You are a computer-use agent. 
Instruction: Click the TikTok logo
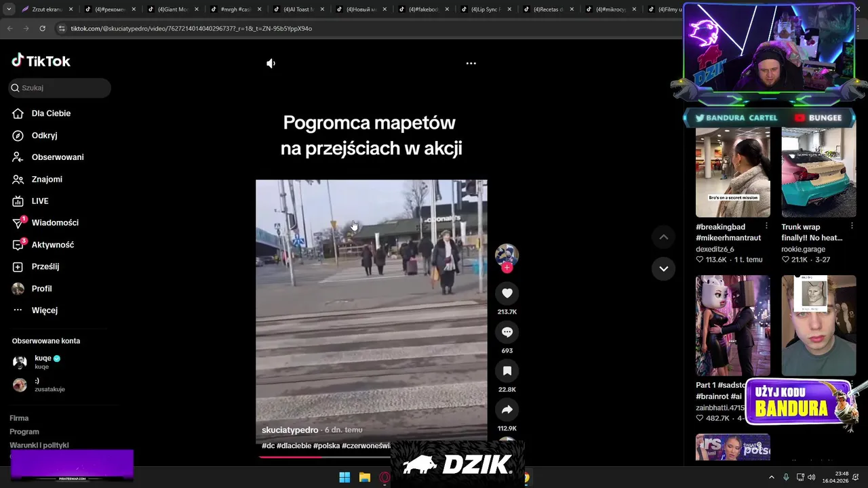[41, 61]
